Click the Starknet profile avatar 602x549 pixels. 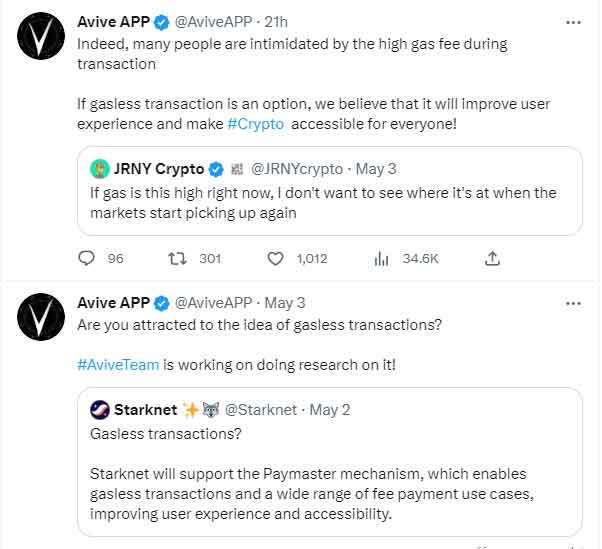[100, 410]
